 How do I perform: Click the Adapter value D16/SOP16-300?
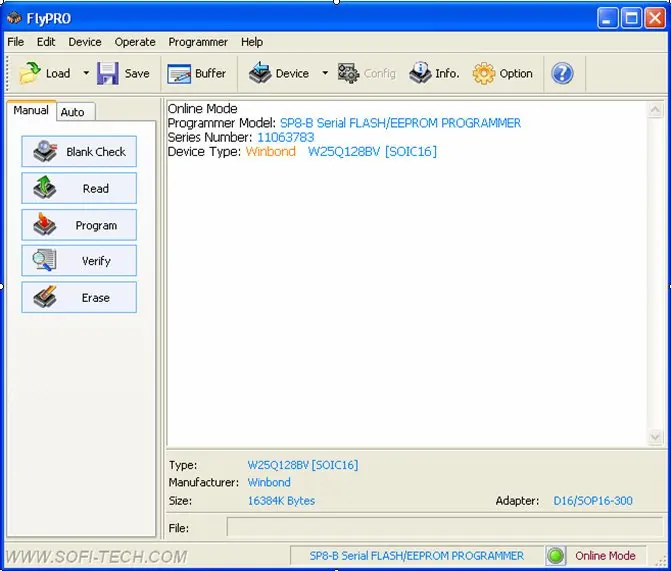593,501
